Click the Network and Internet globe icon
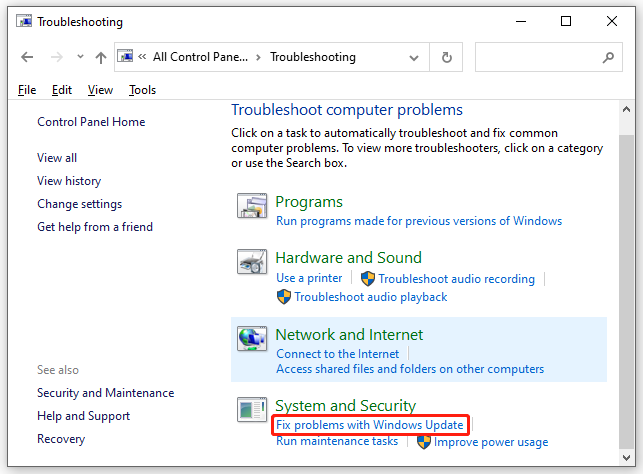The width and height of the screenshot is (643, 474). click(x=252, y=339)
